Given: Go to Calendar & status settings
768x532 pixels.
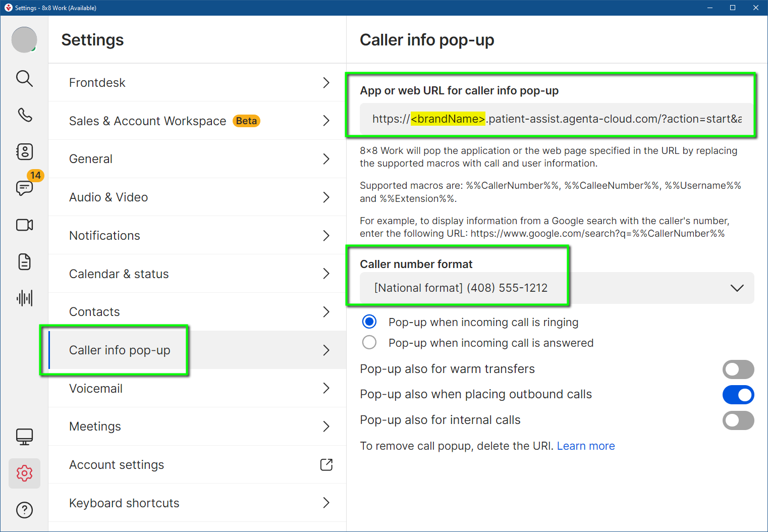Looking at the screenshot, I should pyautogui.click(x=197, y=274).
